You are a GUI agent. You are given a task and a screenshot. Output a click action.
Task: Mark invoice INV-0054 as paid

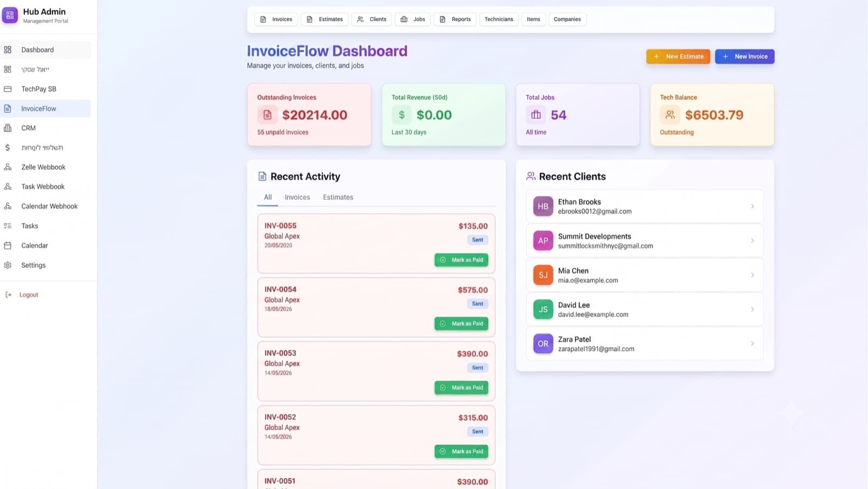point(461,323)
